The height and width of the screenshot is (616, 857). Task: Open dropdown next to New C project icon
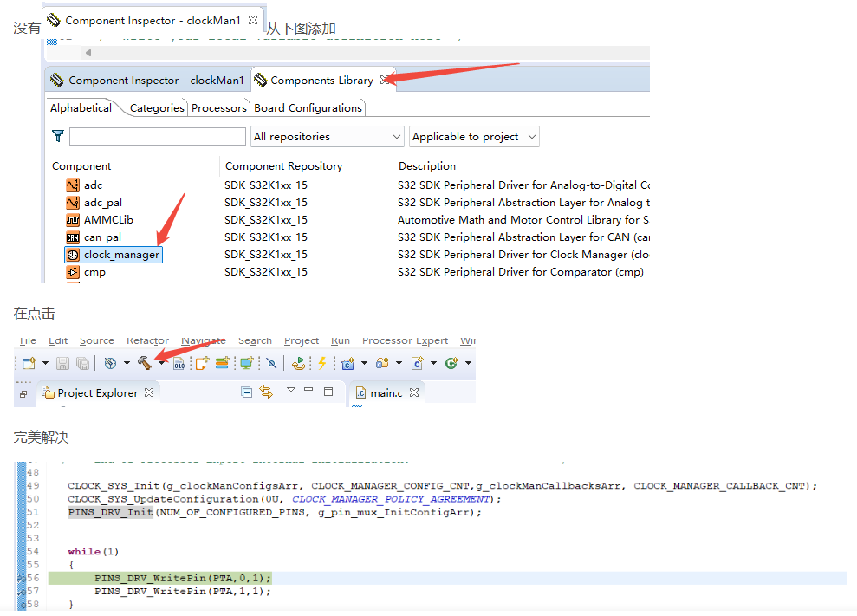point(364,363)
